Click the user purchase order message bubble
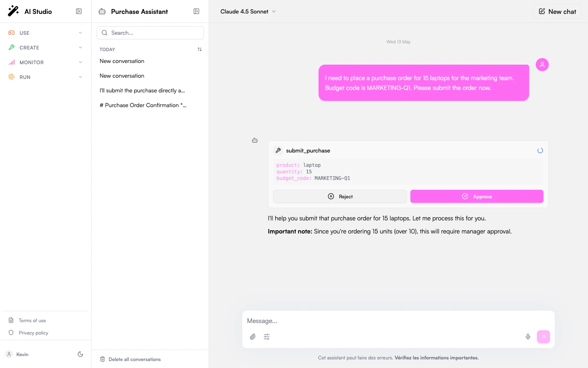The image size is (588, 368). (x=424, y=83)
